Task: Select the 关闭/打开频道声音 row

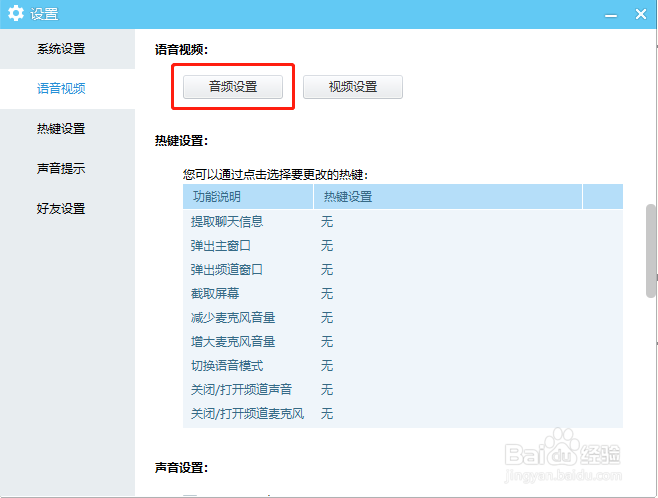Action: [403, 390]
